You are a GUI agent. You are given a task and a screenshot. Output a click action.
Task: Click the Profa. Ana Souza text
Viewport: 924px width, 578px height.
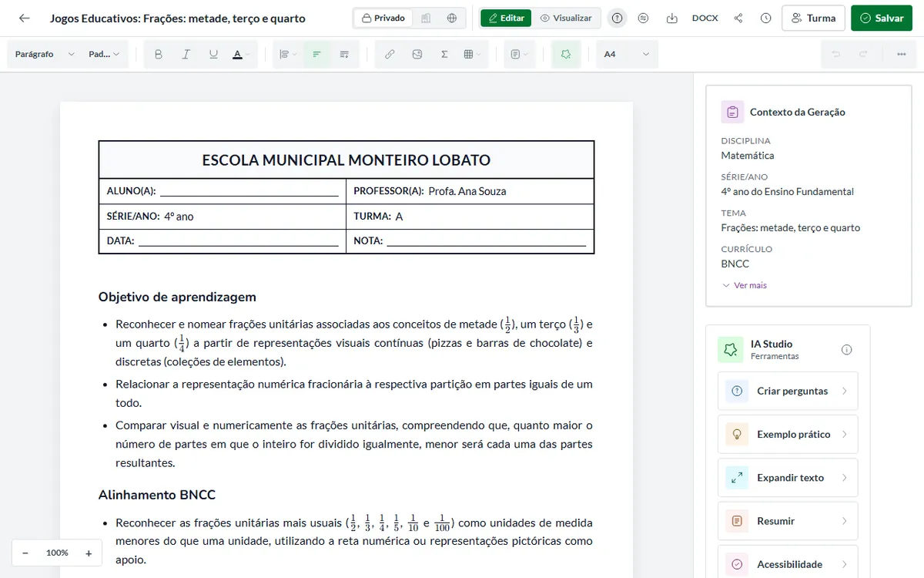[467, 191]
